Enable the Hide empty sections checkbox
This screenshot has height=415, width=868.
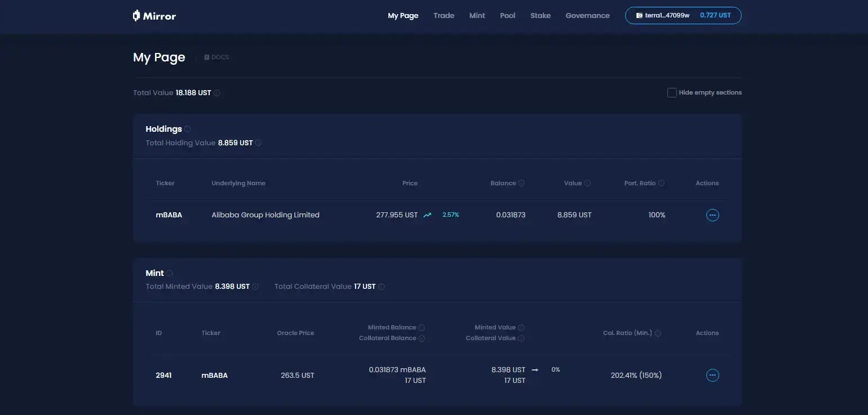click(672, 93)
